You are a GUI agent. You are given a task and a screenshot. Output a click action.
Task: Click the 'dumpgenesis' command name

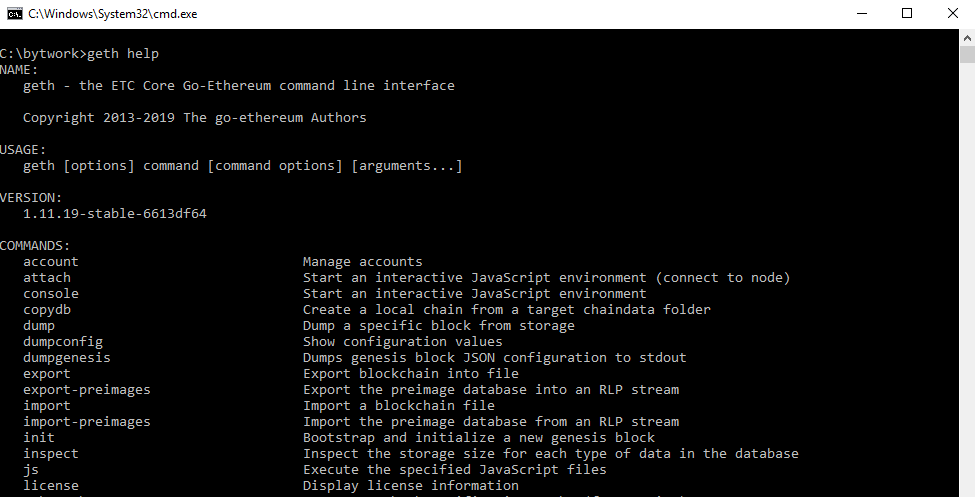[x=67, y=358]
